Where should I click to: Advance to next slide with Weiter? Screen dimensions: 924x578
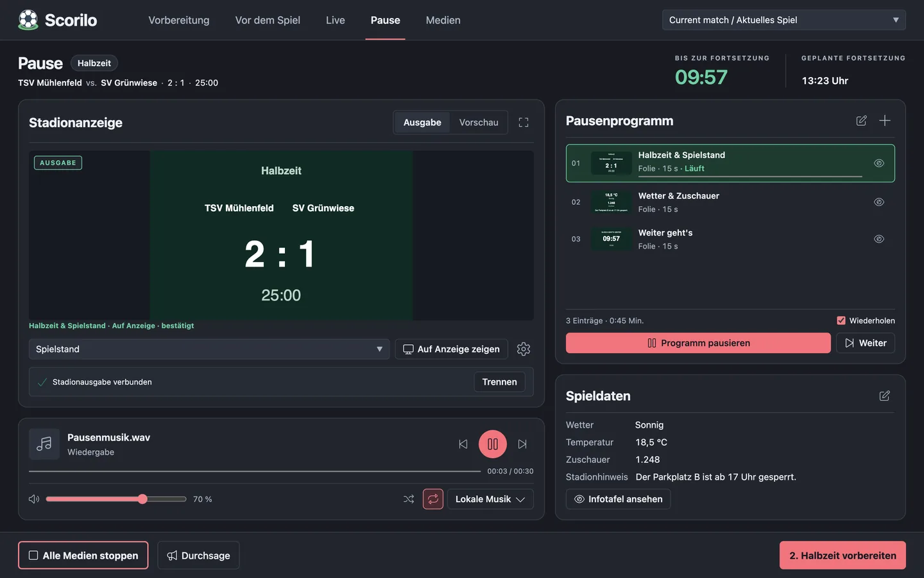click(x=866, y=343)
